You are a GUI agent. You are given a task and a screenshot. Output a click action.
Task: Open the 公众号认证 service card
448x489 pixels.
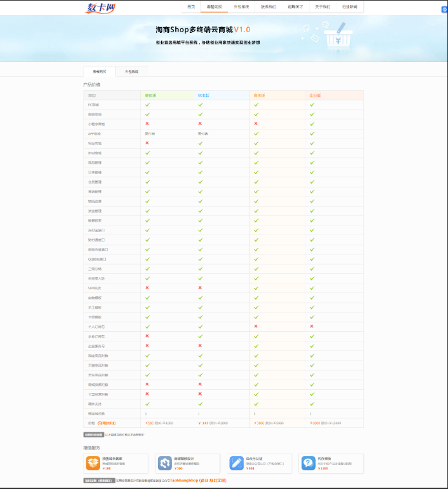point(259,463)
